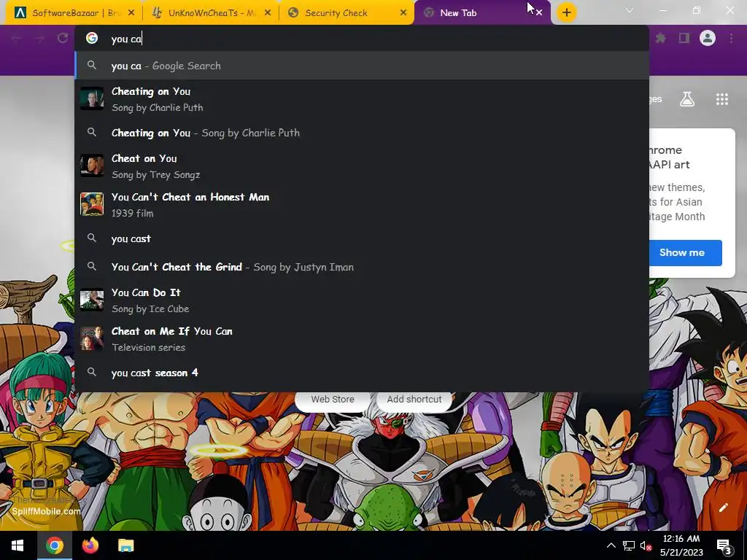Click the muted volume icon
Screen dimensions: 747x560
click(646, 545)
